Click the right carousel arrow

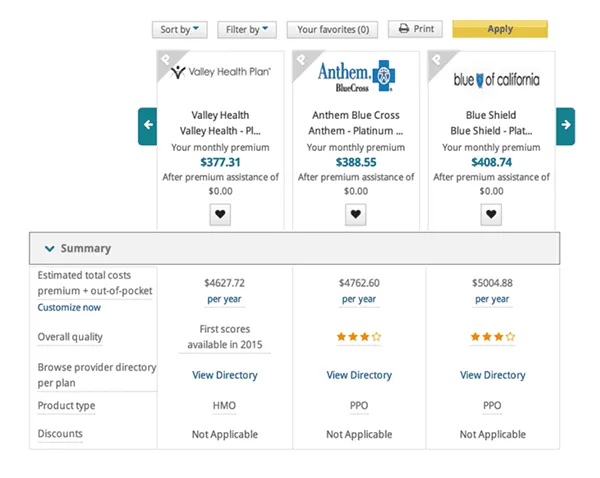565,125
